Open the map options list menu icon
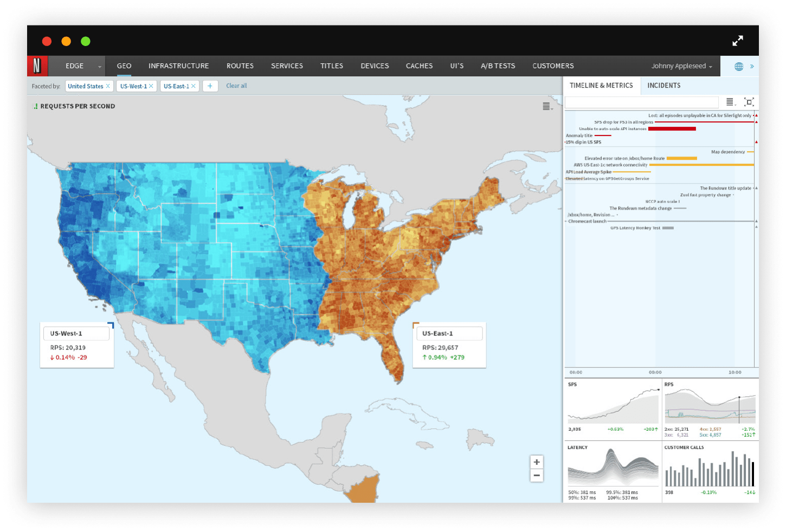The width and height of the screenshot is (786, 532). point(547,107)
